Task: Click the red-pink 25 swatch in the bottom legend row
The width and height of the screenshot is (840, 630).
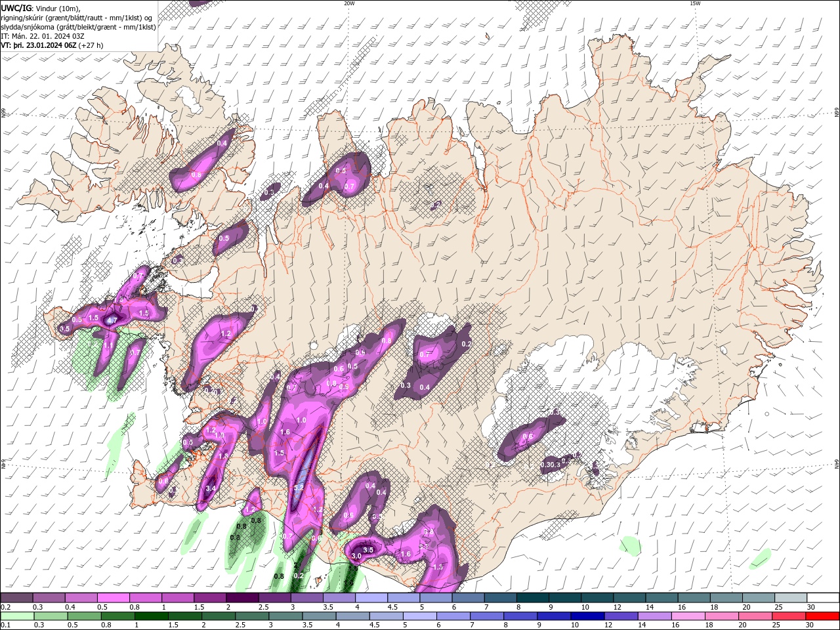Action: (789, 616)
